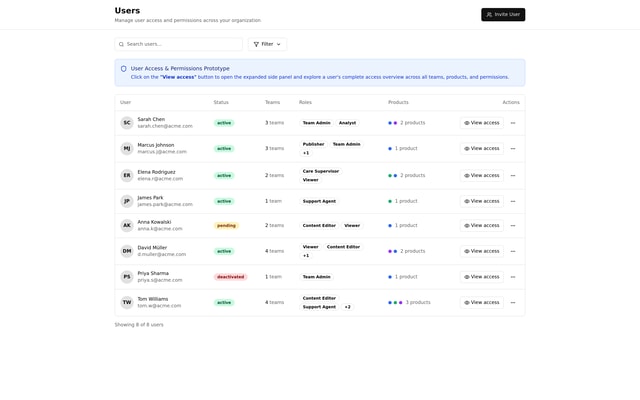Expand the +2 roles badge for Tom Williams

347,307
